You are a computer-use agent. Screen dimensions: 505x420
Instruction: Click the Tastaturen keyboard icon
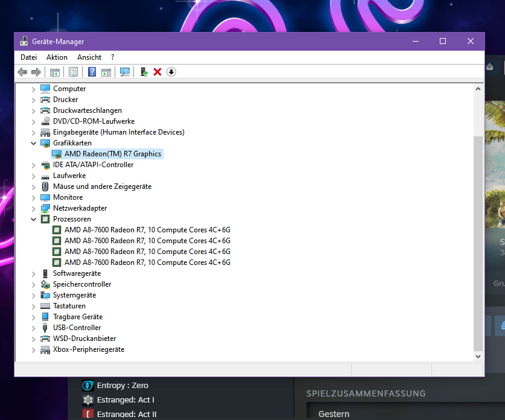(x=45, y=306)
